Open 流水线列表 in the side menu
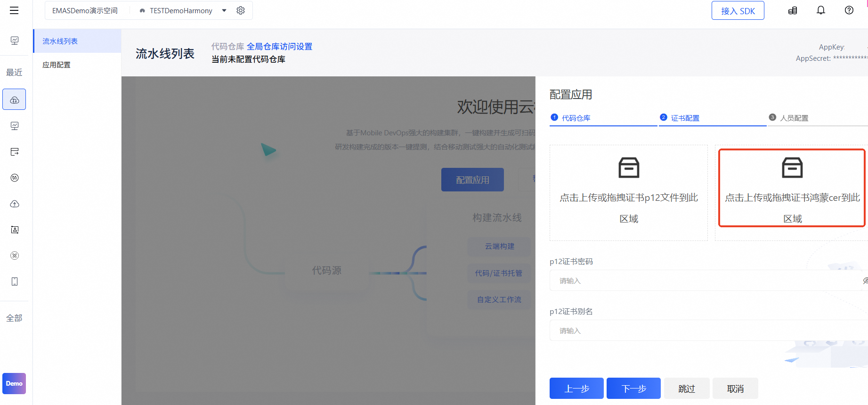Screen dimensions: 868x405 [x=77, y=41]
